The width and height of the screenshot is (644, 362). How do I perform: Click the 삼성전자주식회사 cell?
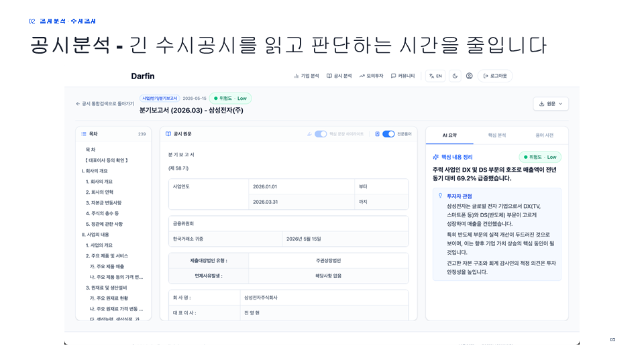click(x=324, y=298)
